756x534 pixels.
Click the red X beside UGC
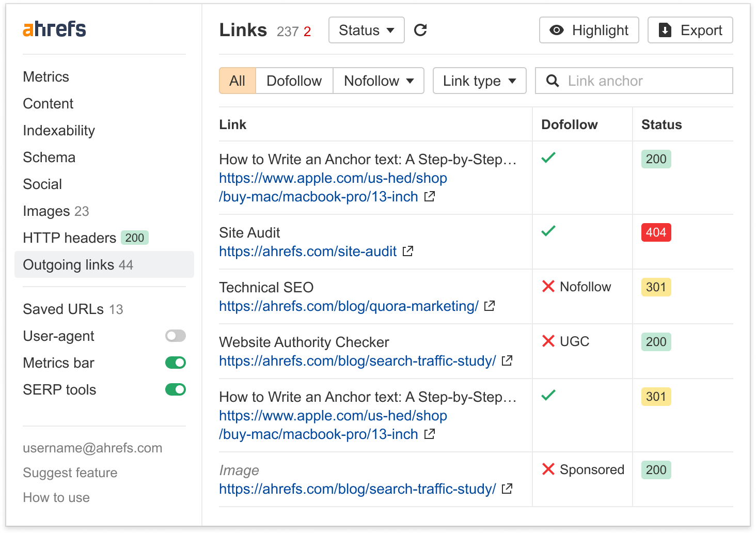548,341
